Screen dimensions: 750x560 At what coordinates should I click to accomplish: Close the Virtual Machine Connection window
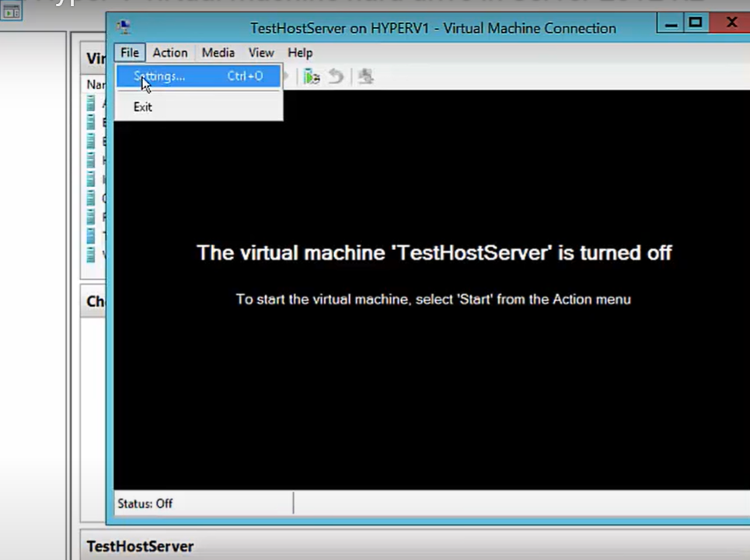[x=731, y=23]
